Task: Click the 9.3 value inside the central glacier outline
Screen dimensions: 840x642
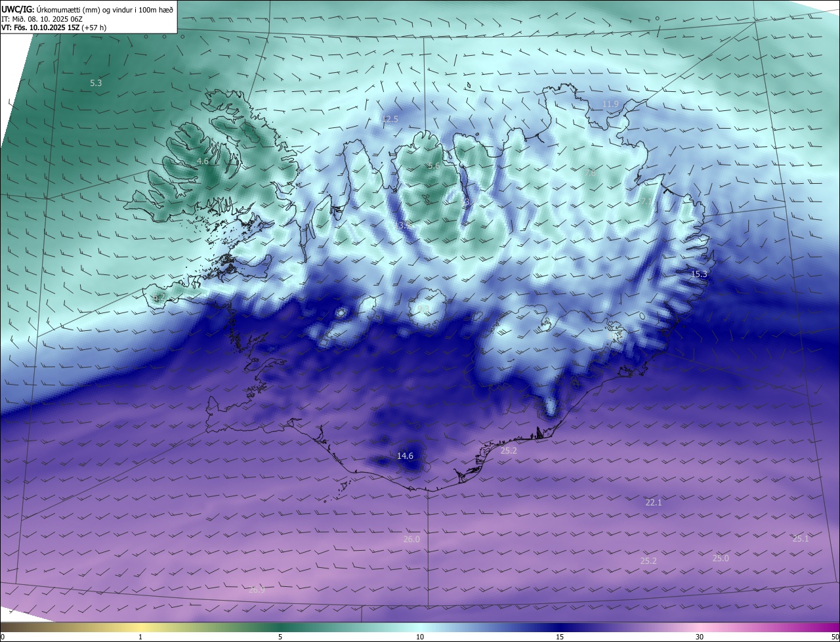Action: (423, 309)
